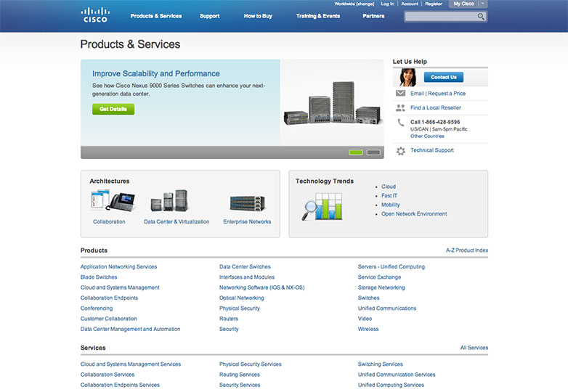Screen dimensions: 568x392
Task: Click the Log In link
Action: pos(387,4)
